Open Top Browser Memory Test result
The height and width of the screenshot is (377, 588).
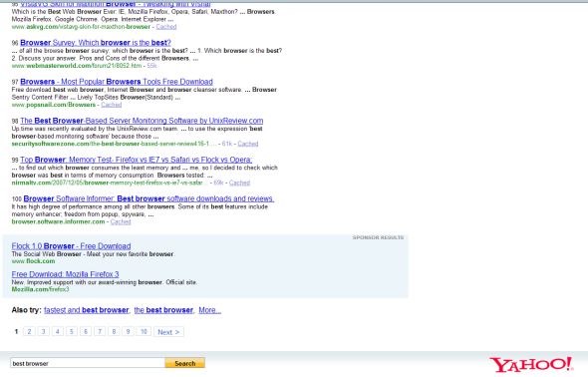pyautogui.click(x=137, y=160)
